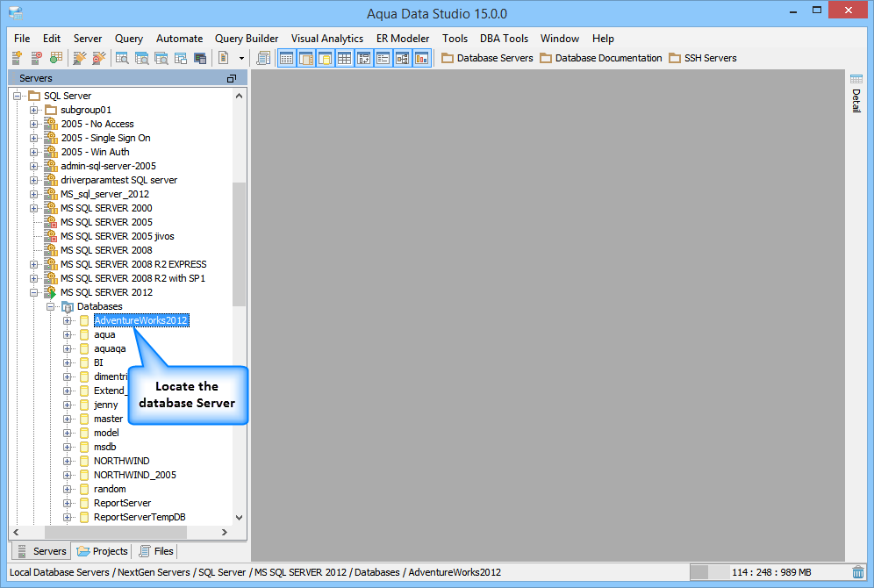Open the dropdown arrow beside new document icon
Image resolution: width=874 pixels, height=588 pixels.
(241, 58)
